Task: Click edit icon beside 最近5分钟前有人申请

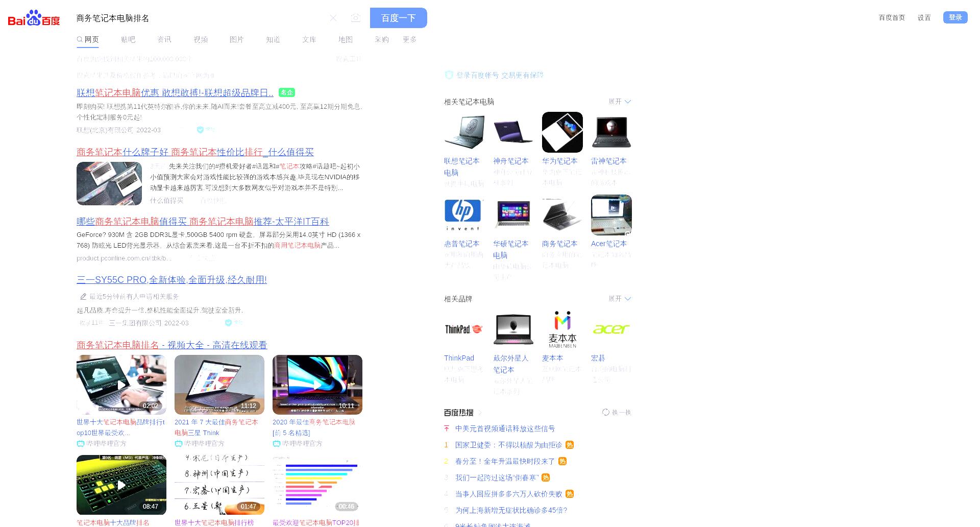Action: [x=83, y=296]
